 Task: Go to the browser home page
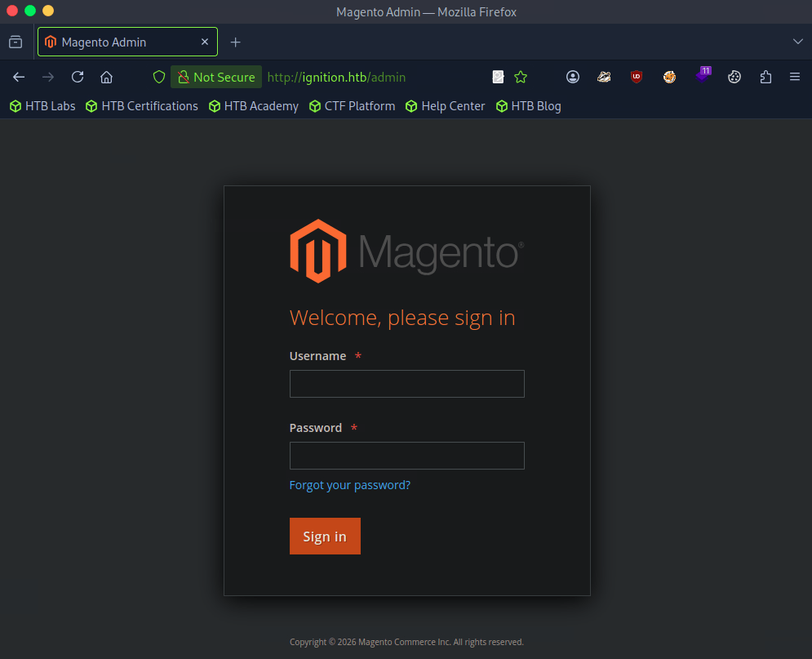(x=106, y=77)
